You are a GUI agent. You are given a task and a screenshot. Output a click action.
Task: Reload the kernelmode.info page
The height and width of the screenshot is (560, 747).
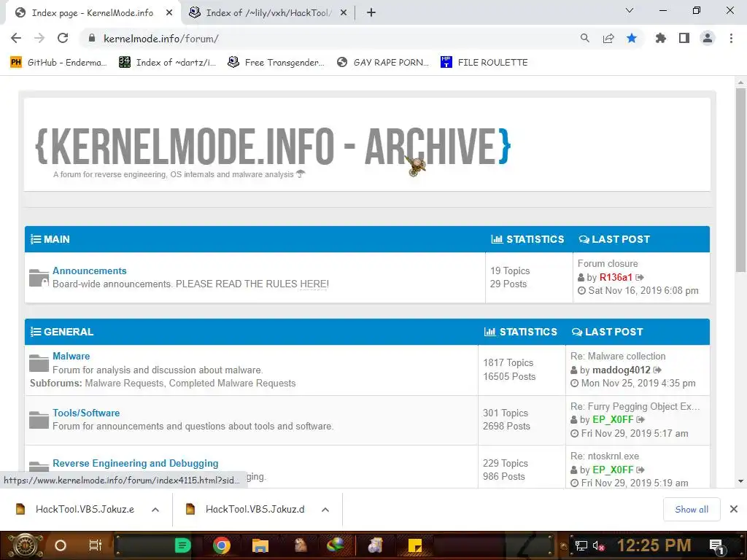click(x=63, y=38)
